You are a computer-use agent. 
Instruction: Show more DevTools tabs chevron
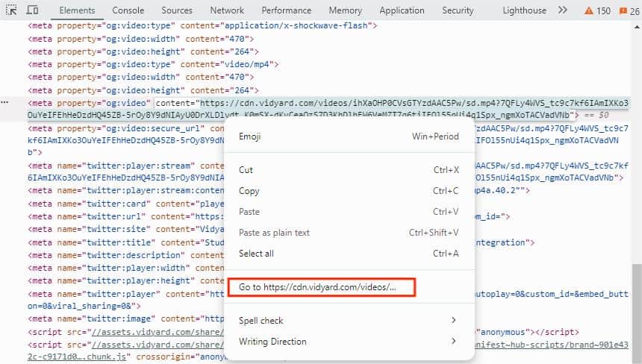pyautogui.click(x=563, y=10)
